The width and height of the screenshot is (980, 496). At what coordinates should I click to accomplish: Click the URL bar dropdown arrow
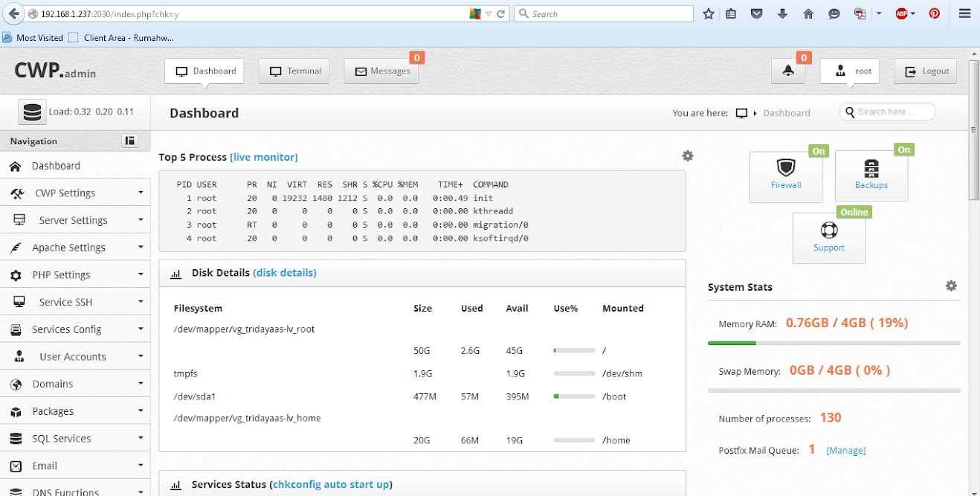[x=488, y=14]
